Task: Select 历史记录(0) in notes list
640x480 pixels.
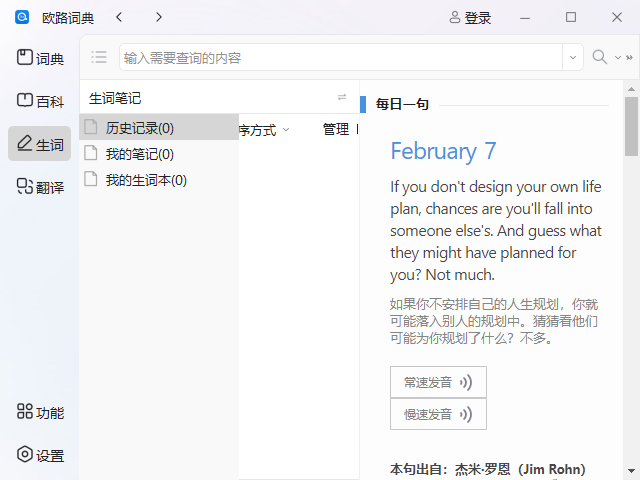Action: coord(139,128)
